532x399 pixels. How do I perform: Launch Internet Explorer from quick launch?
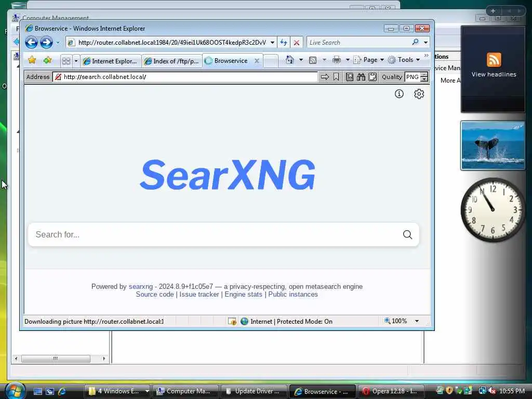62,391
